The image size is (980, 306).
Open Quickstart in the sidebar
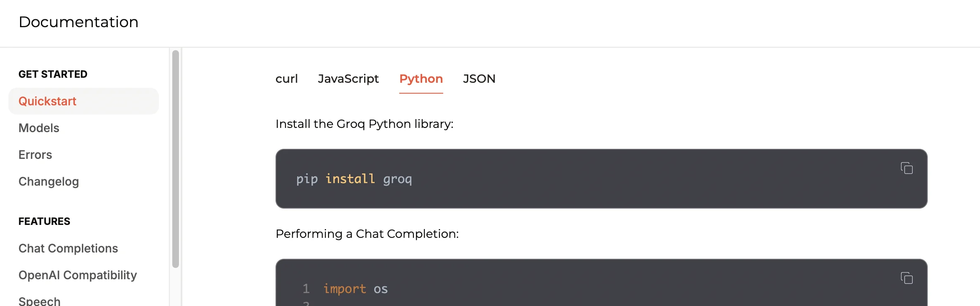tap(48, 101)
